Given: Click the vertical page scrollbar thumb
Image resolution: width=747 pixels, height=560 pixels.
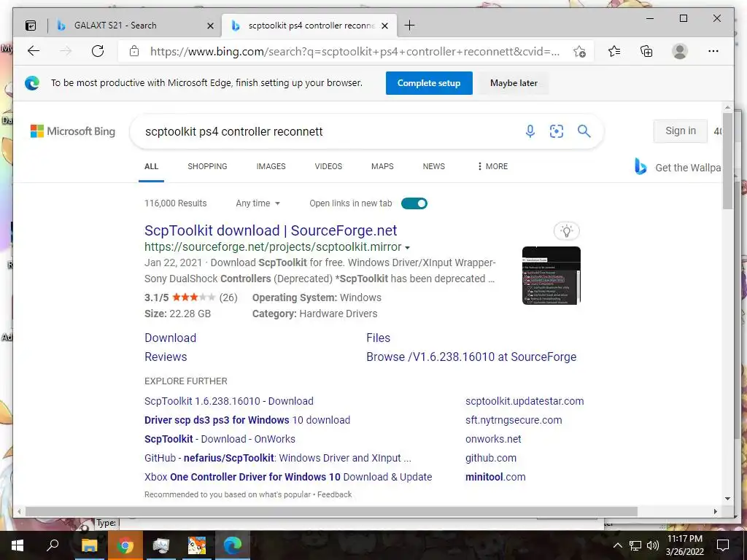Looking at the screenshot, I should click(727, 161).
